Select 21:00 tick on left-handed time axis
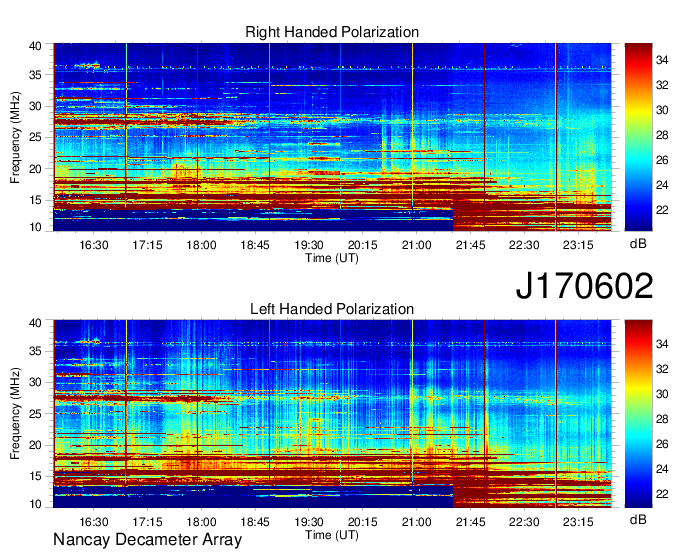The width and height of the screenshot is (680, 552). click(x=416, y=522)
